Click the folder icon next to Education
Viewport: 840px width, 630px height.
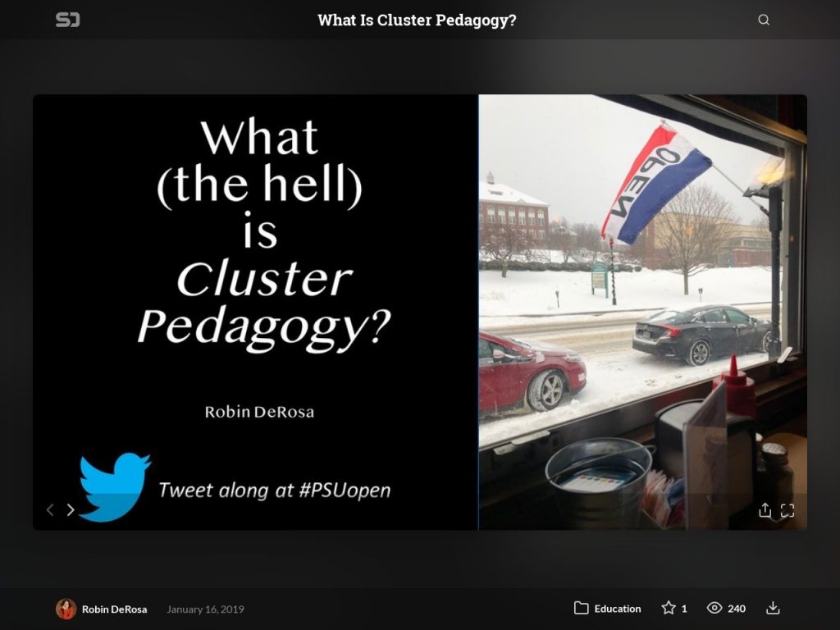[x=580, y=609]
